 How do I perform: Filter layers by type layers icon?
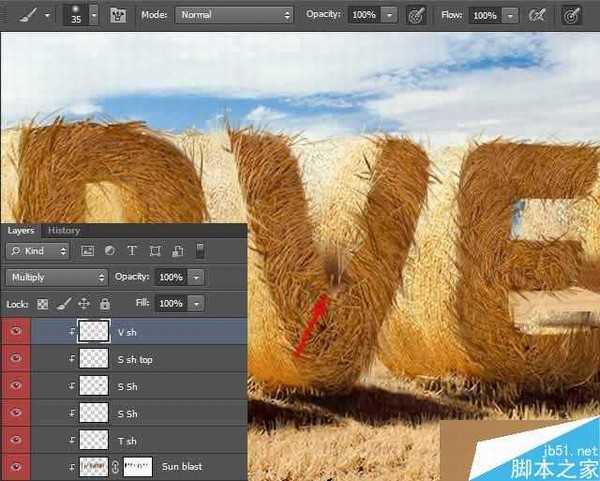click(132, 251)
